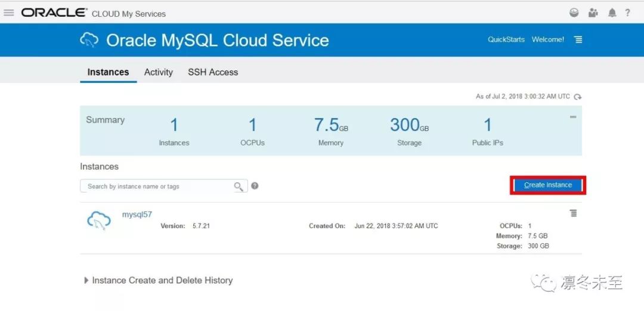Click version value 5.7.21
The width and height of the screenshot is (644, 311).
(x=202, y=226)
